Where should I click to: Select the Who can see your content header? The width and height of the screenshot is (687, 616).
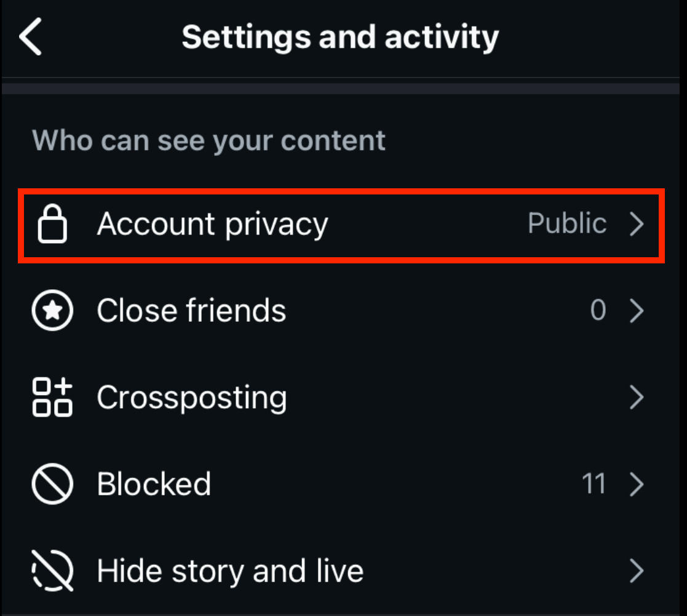[x=209, y=140]
